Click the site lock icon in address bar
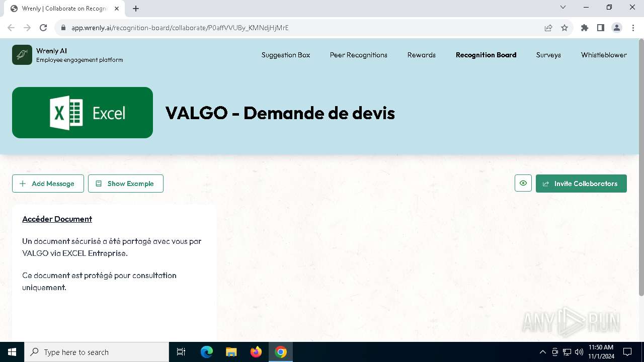Viewport: 644px width, 362px height. pyautogui.click(x=63, y=28)
